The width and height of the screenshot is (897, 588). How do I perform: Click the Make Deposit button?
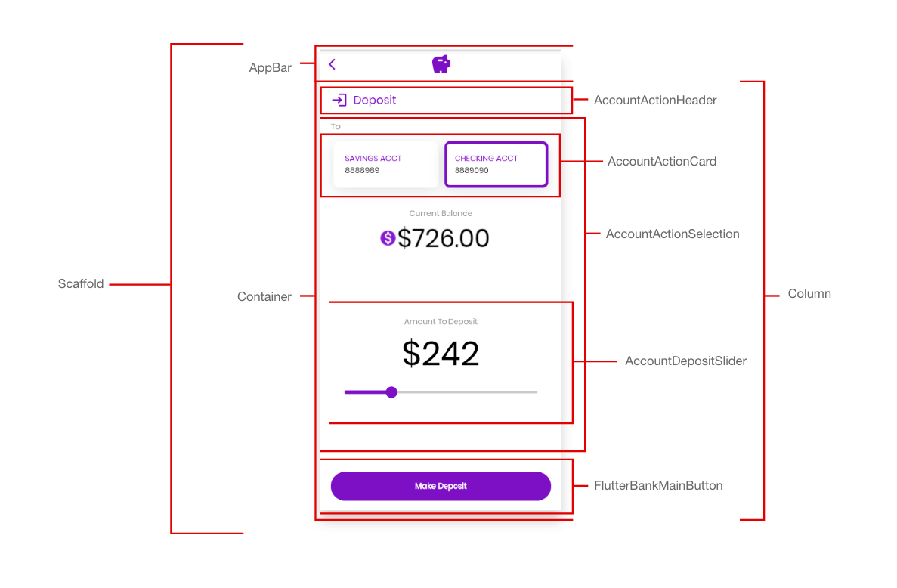click(441, 486)
